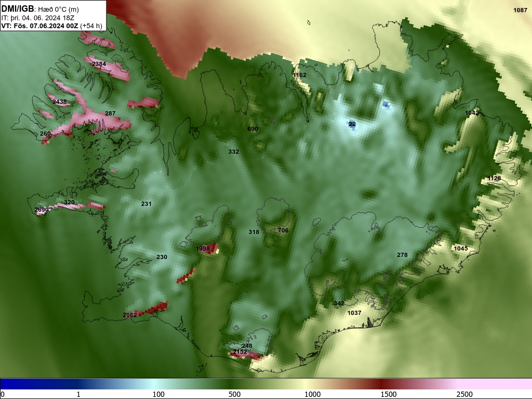Click map value 332
This screenshot has height=399, width=532.
pyautogui.click(x=234, y=152)
